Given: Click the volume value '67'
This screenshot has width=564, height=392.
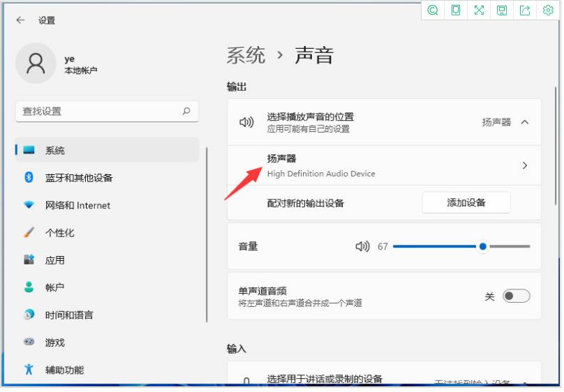Looking at the screenshot, I should [x=383, y=246].
